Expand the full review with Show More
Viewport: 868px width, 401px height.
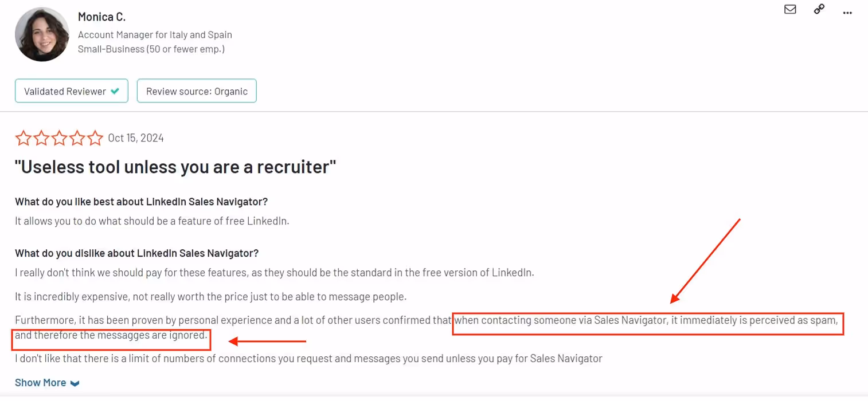(x=41, y=382)
